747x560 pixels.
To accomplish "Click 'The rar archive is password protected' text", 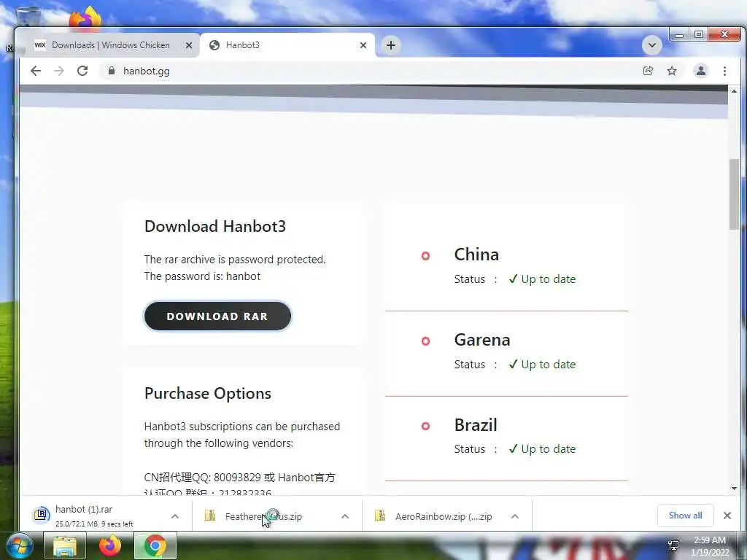I will click(x=236, y=260).
